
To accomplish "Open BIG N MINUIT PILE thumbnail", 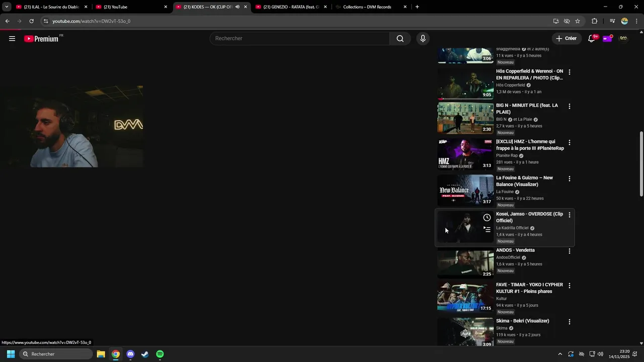I will [x=465, y=118].
